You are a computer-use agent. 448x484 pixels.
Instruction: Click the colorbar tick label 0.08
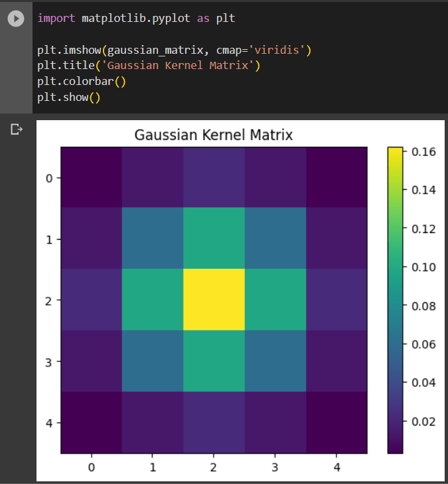(x=423, y=306)
